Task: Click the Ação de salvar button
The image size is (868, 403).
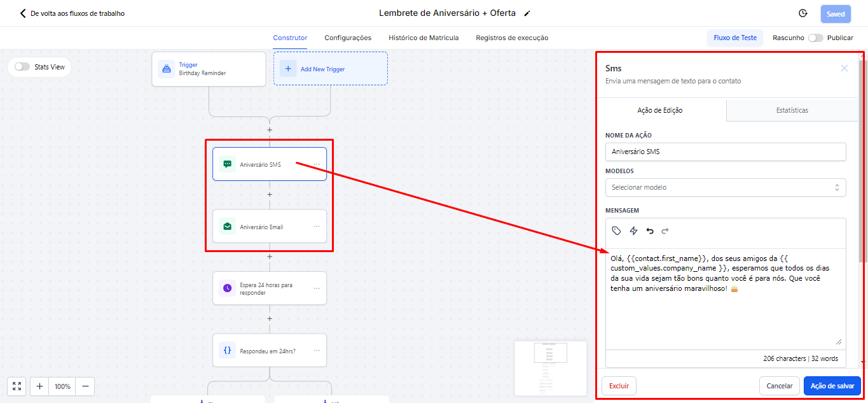Action: (x=831, y=386)
